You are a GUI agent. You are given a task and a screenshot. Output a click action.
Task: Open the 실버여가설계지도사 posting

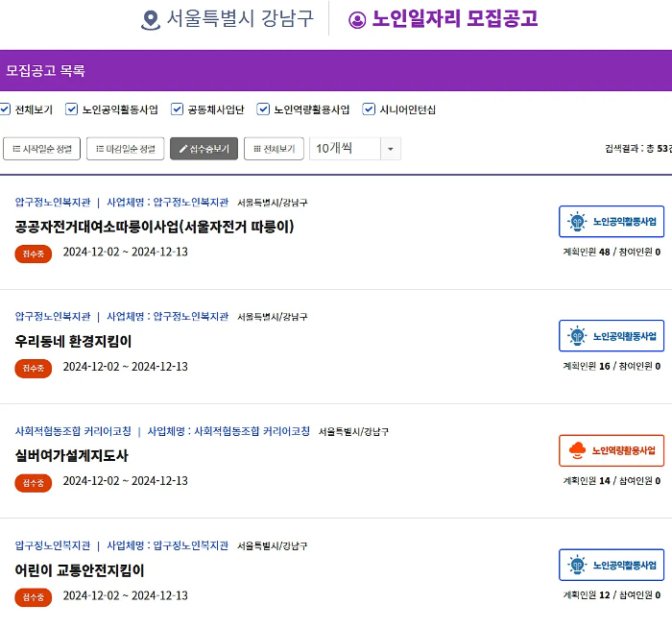coord(72,456)
